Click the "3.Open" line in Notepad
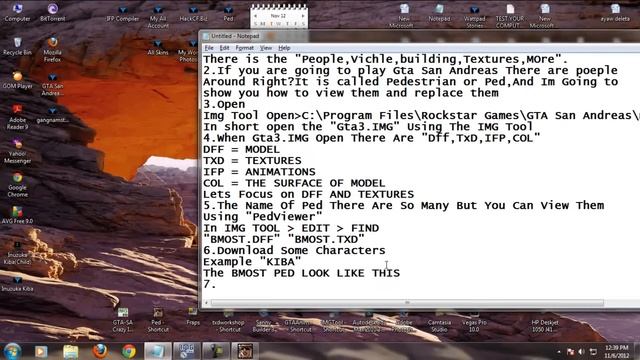Screen dimensions: 640x360 224,104
